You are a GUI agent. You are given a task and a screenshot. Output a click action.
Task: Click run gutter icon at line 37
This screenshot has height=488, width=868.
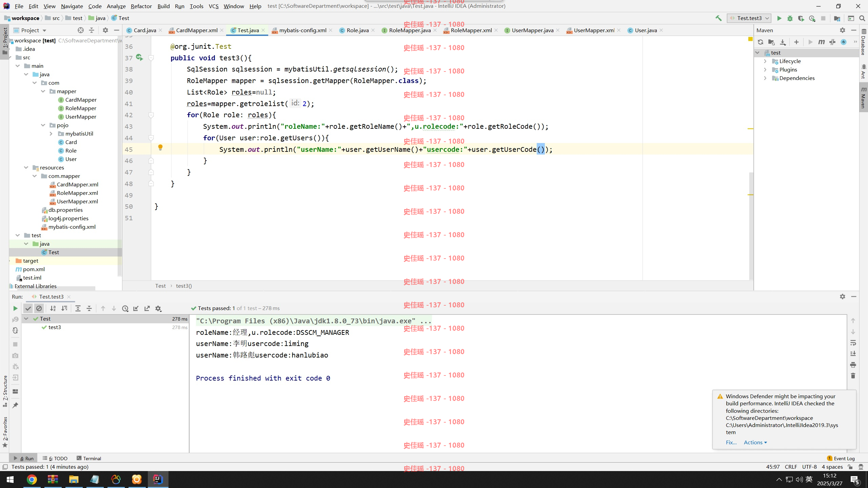(x=139, y=57)
